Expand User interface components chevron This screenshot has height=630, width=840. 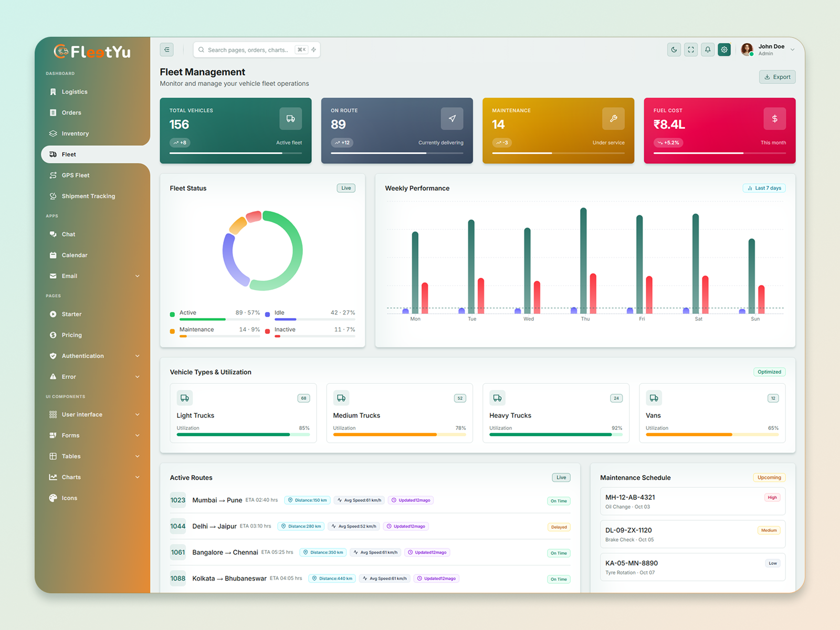tap(138, 415)
